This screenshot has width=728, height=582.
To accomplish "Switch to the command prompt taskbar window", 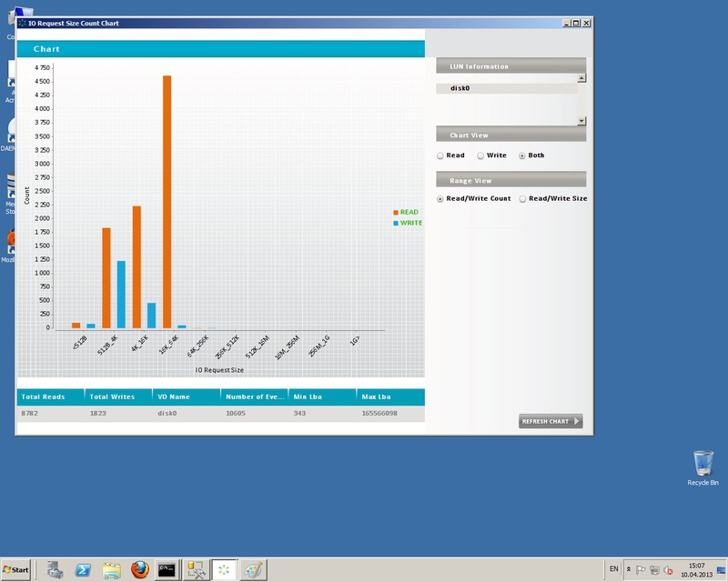I will point(167,570).
